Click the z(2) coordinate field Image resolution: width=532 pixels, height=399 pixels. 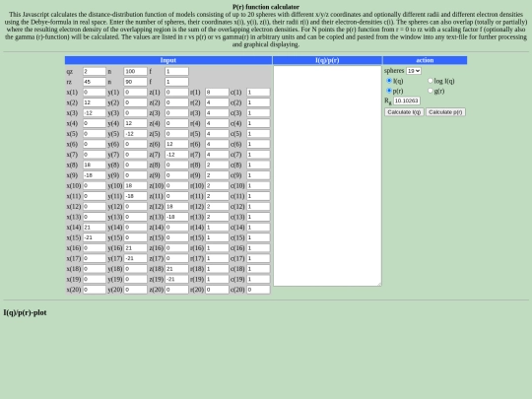176,102
